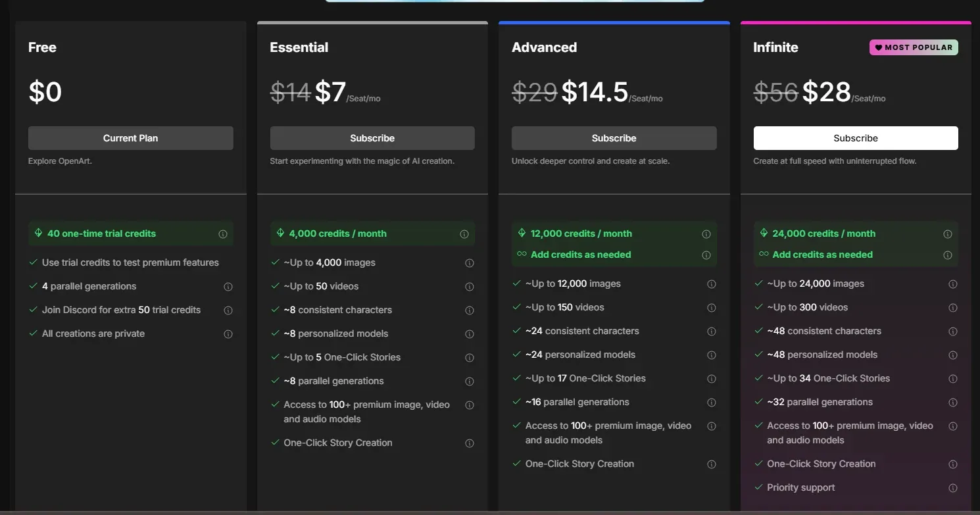Open info tooltip for 40 one-time trial credits
This screenshot has width=980, height=515.
(x=224, y=233)
